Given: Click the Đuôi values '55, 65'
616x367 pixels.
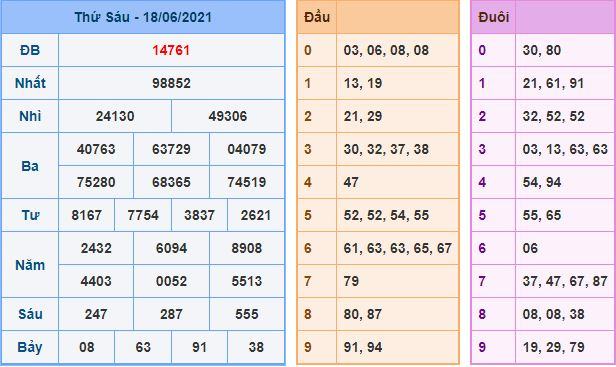Looking at the screenshot, I should pyautogui.click(x=541, y=215).
